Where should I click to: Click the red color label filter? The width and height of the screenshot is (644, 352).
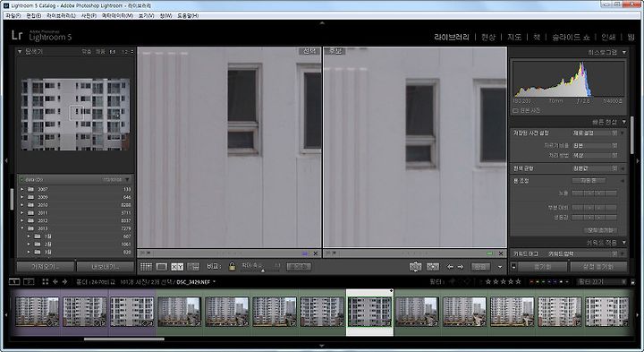click(531, 281)
